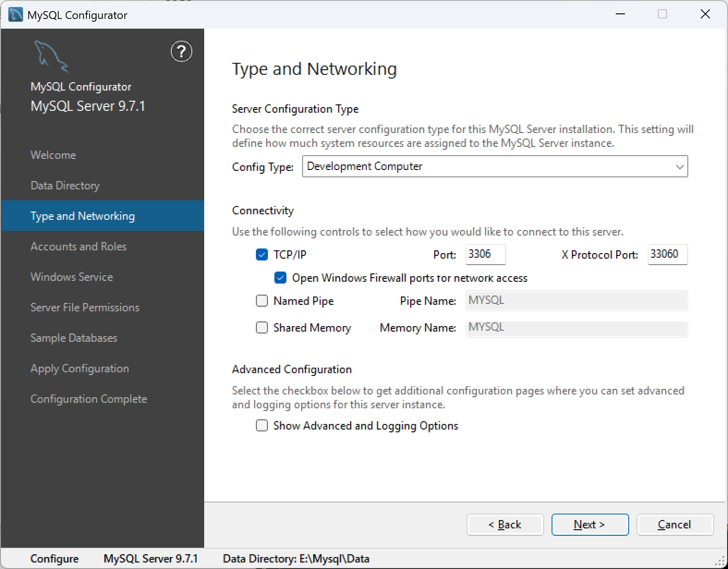Click the Pipe Name field

[576, 301]
